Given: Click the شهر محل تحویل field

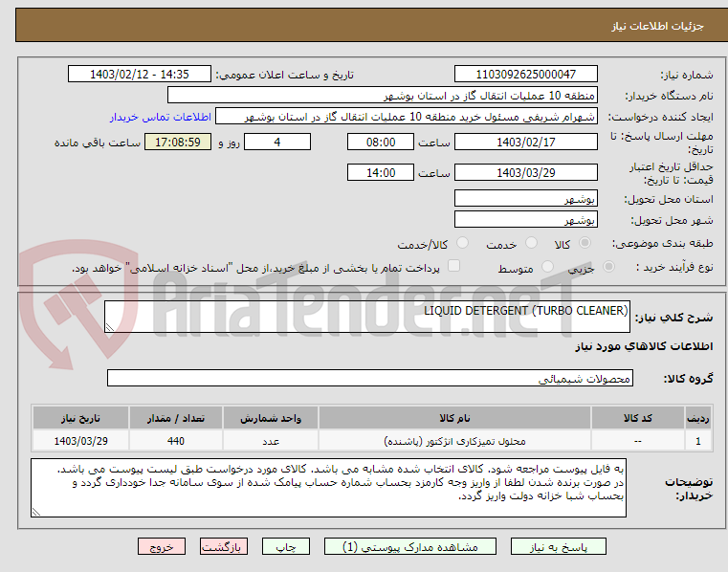Looking at the screenshot, I should [x=525, y=220].
